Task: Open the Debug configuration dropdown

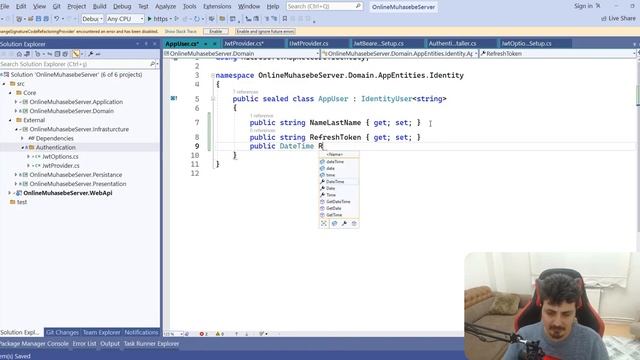Action: click(x=92, y=19)
